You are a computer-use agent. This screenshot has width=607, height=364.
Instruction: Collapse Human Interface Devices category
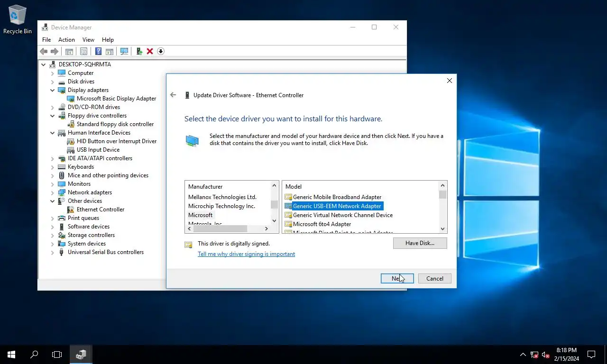click(53, 133)
